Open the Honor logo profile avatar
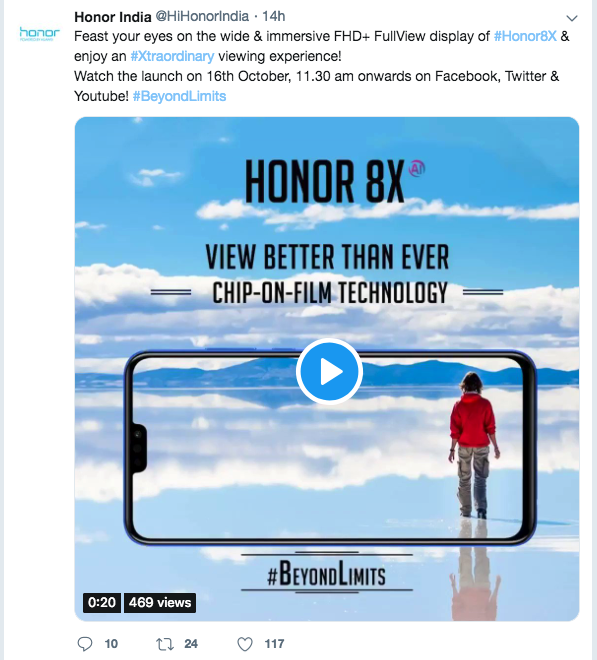The height and width of the screenshot is (660, 597). (40, 33)
